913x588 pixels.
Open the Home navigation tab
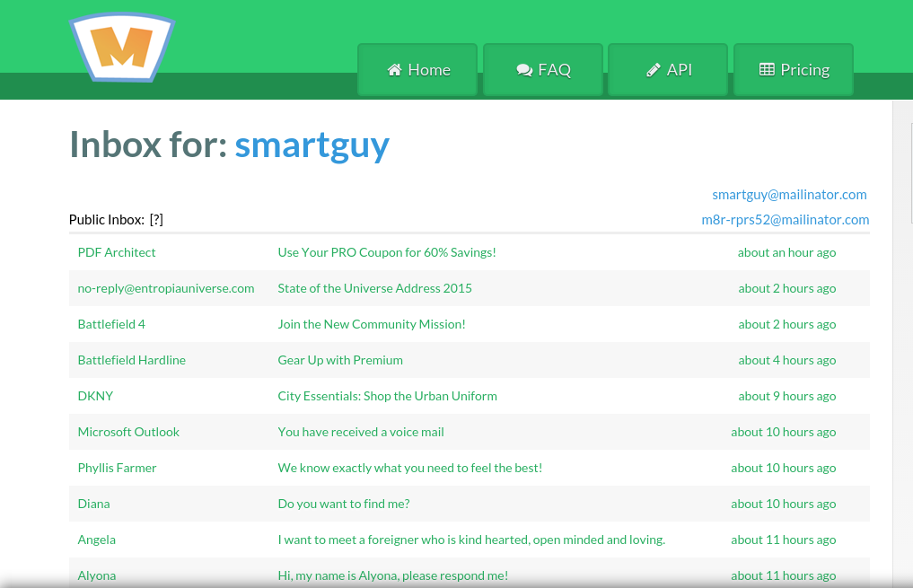click(x=417, y=69)
